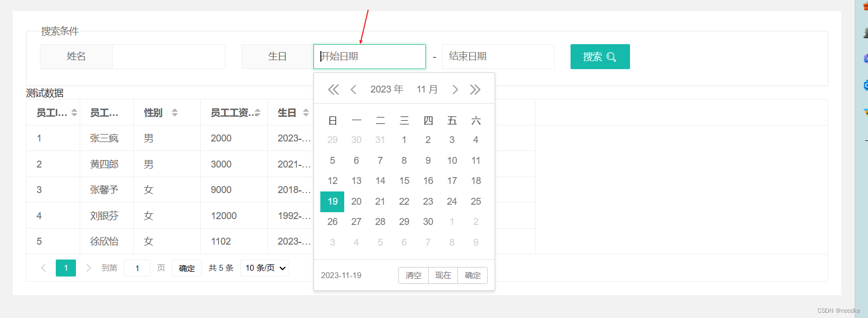
Task: Pick date 28 in the calendar
Action: coord(380,222)
